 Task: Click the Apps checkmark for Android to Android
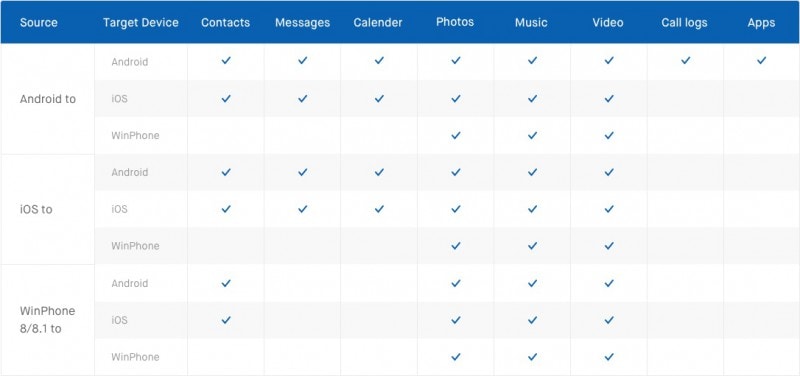tap(761, 60)
